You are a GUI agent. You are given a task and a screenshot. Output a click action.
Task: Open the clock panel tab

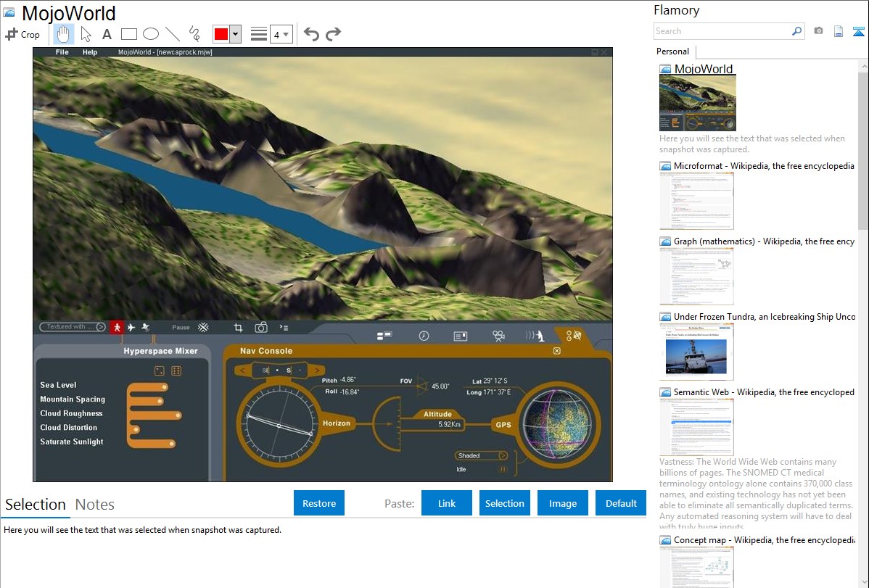424,336
